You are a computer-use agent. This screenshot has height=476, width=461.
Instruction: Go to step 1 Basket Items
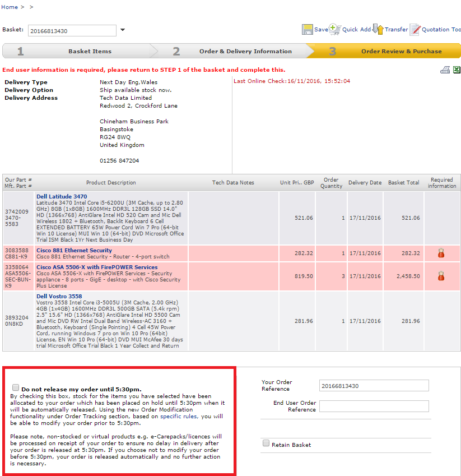pos(90,52)
